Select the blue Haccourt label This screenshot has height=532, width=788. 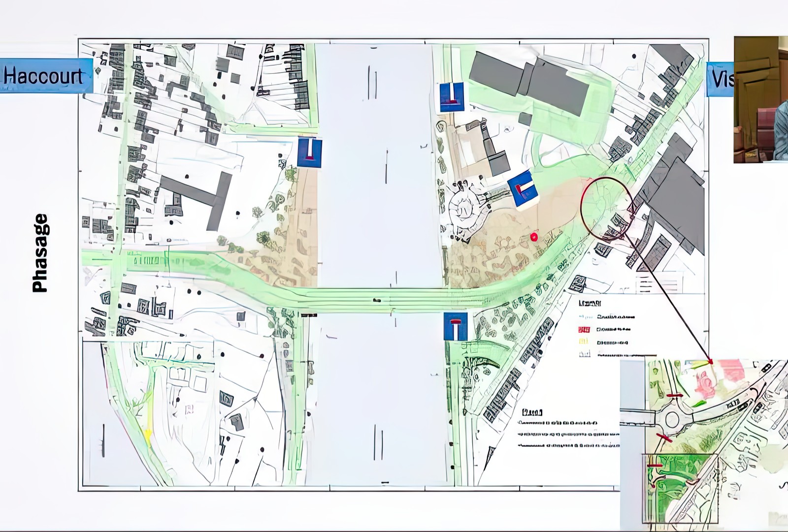(x=46, y=76)
